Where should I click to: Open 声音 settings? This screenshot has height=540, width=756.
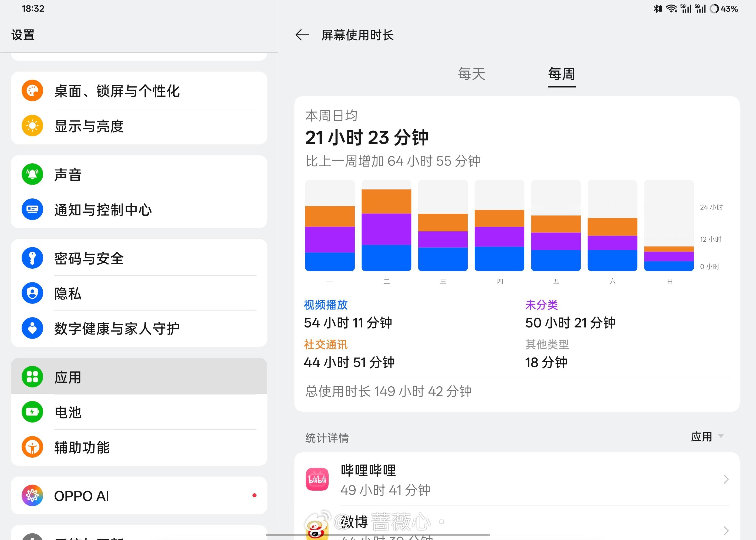pos(139,174)
